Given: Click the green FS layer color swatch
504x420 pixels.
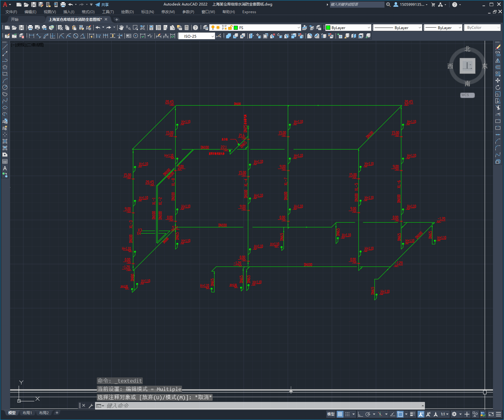Looking at the screenshot, I should click(236, 28).
